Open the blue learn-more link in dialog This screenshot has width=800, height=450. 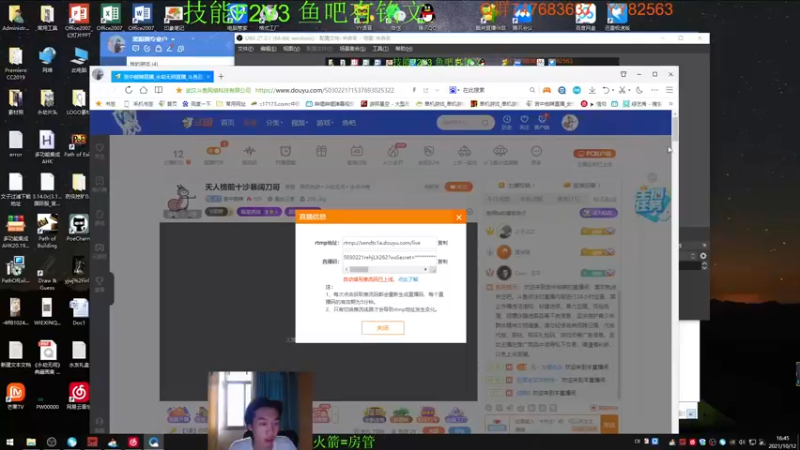pos(408,280)
